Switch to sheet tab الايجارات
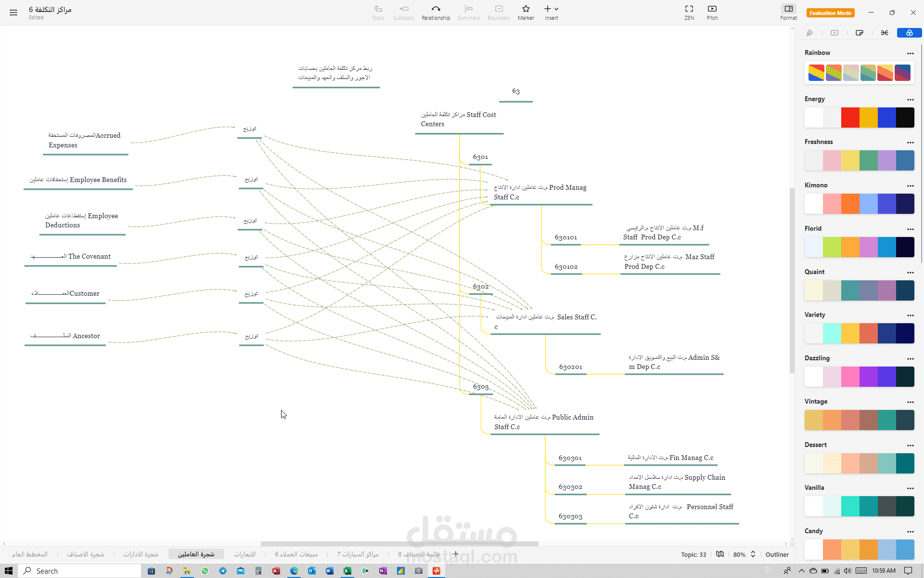This screenshot has height=578, width=924. click(244, 554)
